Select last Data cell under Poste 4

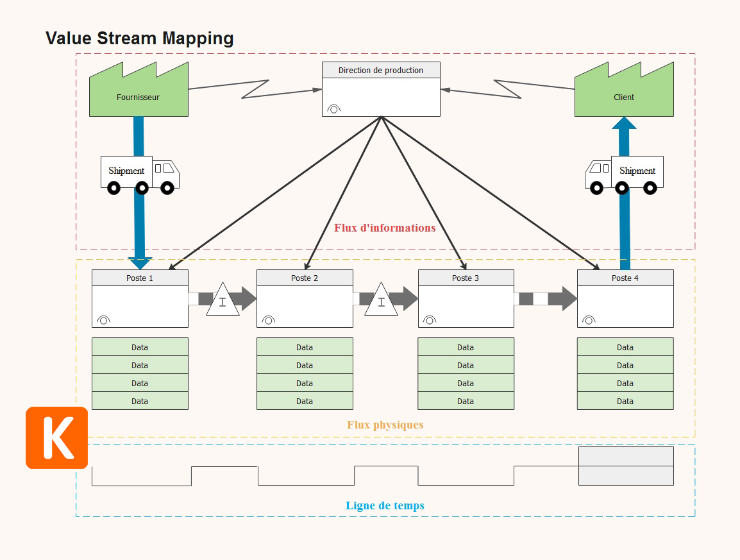click(x=625, y=401)
